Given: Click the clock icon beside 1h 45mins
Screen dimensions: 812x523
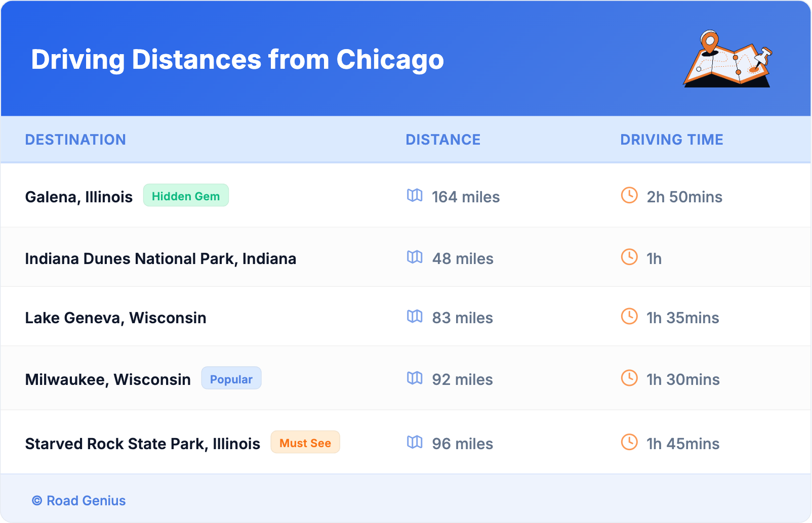Looking at the screenshot, I should (x=629, y=442).
